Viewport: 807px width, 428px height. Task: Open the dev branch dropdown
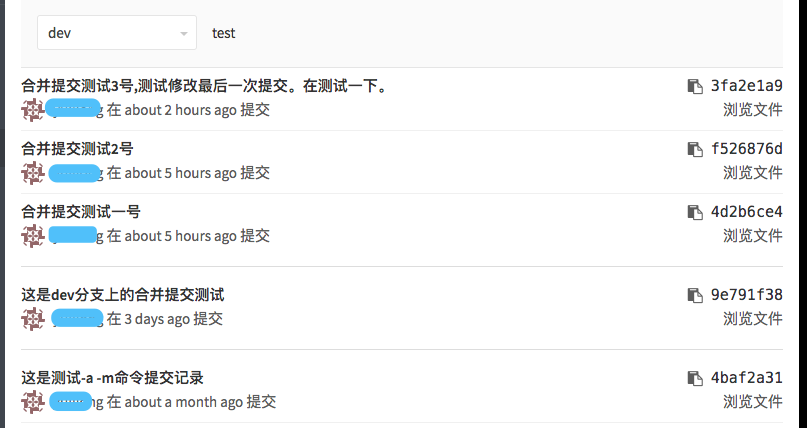pyautogui.click(x=117, y=33)
